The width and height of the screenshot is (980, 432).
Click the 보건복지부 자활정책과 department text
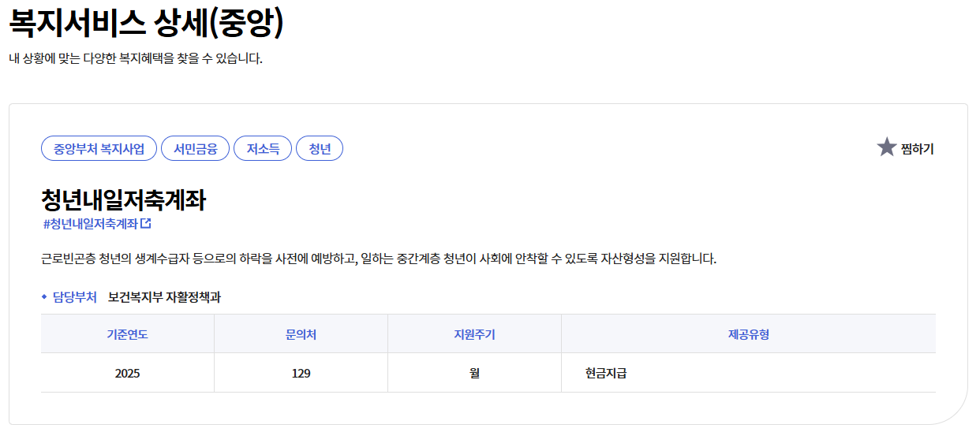[165, 297]
